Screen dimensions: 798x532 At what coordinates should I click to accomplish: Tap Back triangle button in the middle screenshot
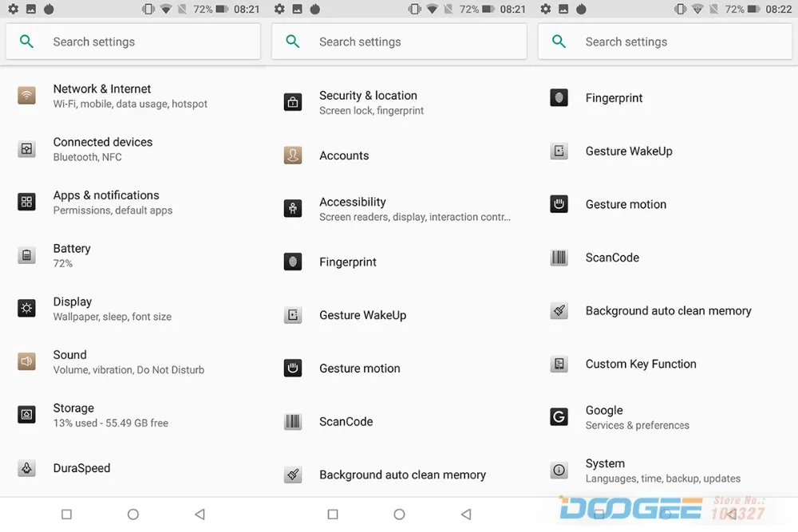pyautogui.click(x=466, y=514)
